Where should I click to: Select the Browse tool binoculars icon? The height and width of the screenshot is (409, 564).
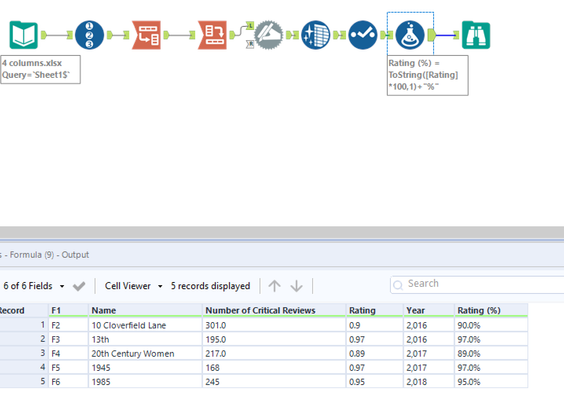pos(476,35)
